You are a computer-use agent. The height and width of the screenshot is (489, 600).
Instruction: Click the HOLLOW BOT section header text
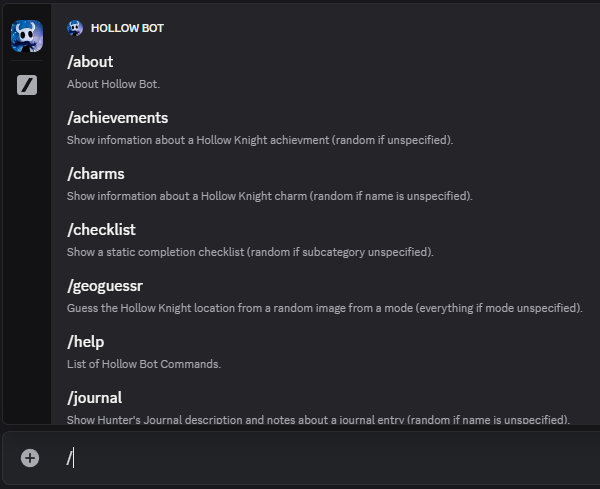(127, 28)
